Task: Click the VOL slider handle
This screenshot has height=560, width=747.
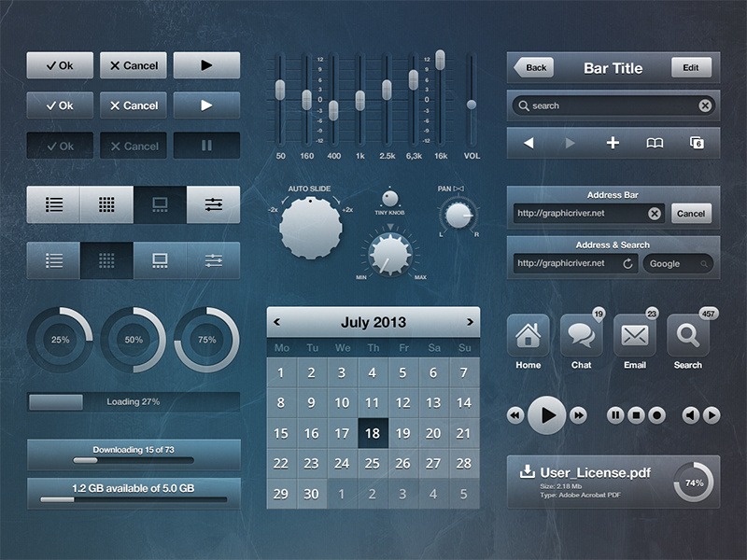Action: tap(472, 105)
